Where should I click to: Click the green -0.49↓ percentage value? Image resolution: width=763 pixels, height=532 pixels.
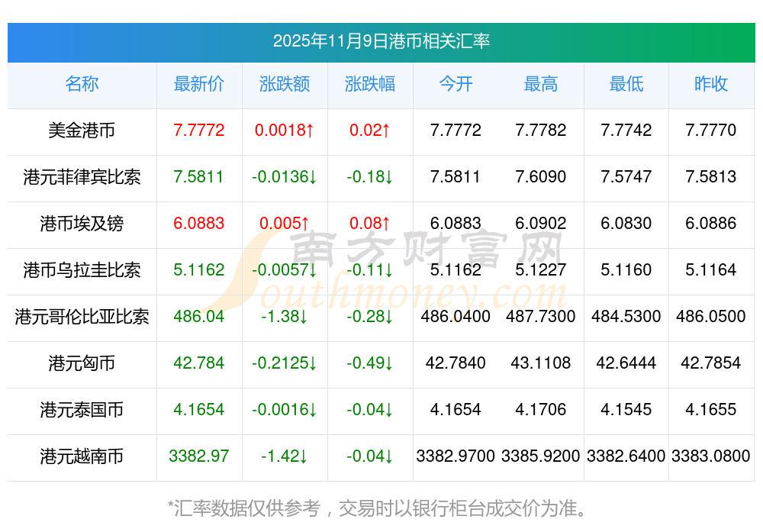tap(370, 363)
